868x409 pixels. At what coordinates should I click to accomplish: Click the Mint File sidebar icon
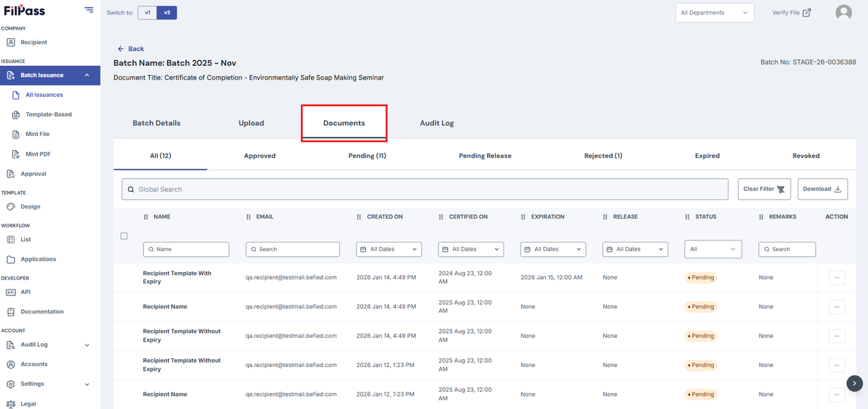pyautogui.click(x=16, y=134)
